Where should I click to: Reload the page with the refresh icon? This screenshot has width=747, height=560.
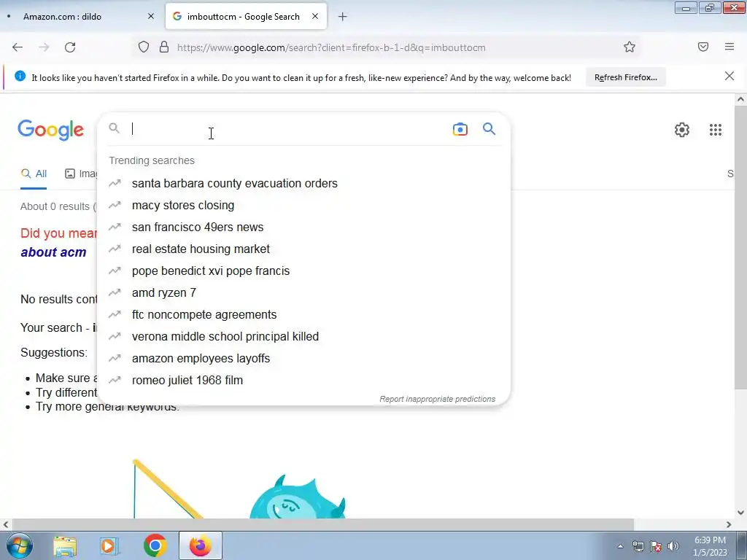tap(70, 47)
